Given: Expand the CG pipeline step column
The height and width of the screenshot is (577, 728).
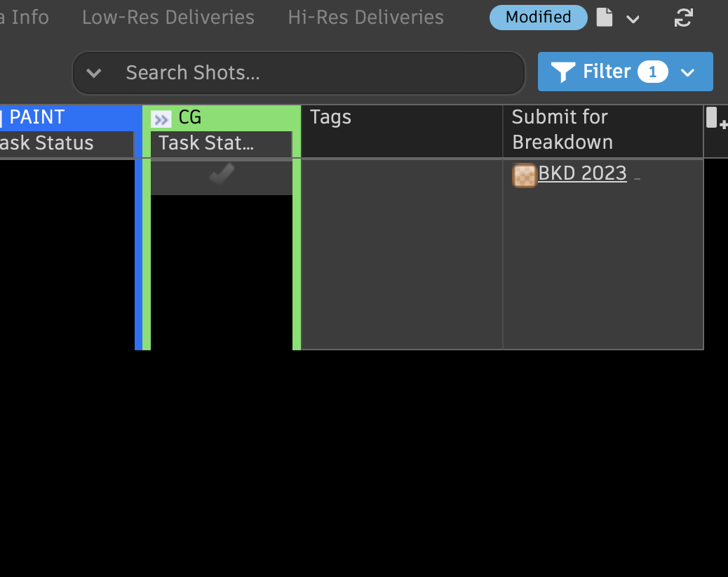Looking at the screenshot, I should (161, 119).
